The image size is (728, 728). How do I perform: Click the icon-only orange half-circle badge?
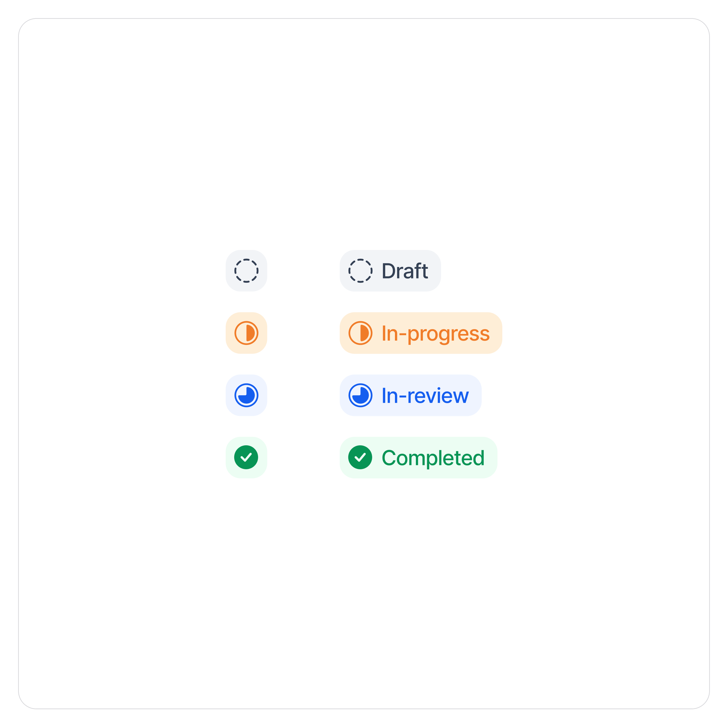[x=246, y=333]
